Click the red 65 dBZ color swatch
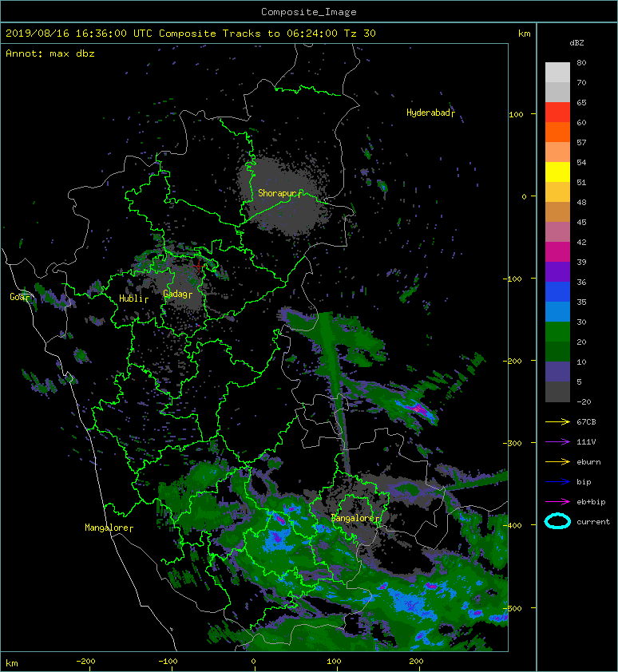 [x=557, y=113]
